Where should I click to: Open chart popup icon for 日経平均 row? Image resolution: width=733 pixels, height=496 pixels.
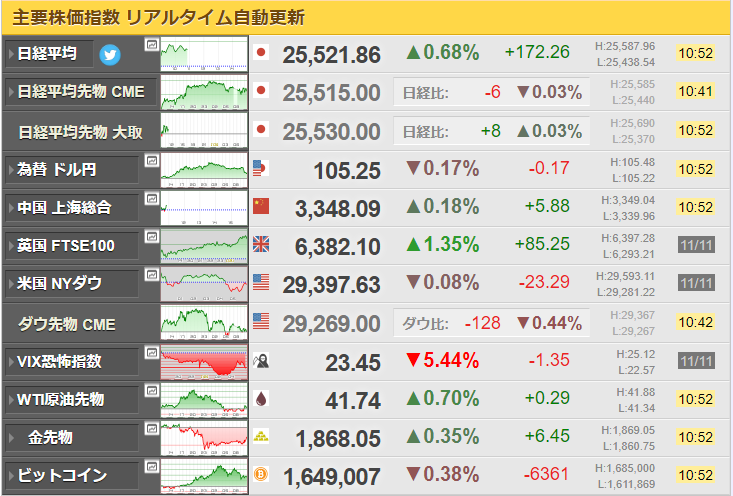[151, 45]
